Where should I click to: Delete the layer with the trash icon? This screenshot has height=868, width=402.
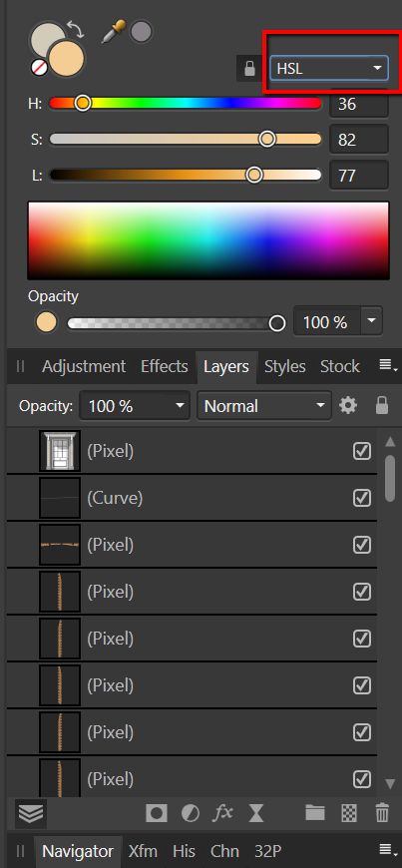pos(382,813)
